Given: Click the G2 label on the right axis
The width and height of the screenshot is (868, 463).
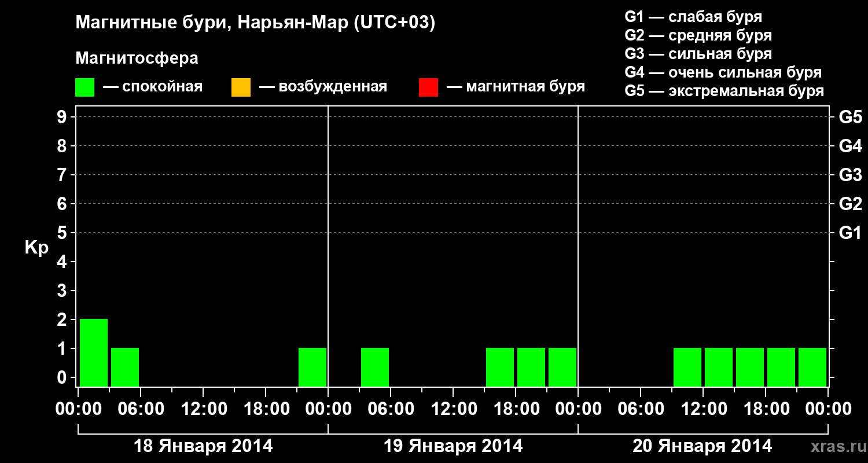Looking at the screenshot, I should pos(851,204).
